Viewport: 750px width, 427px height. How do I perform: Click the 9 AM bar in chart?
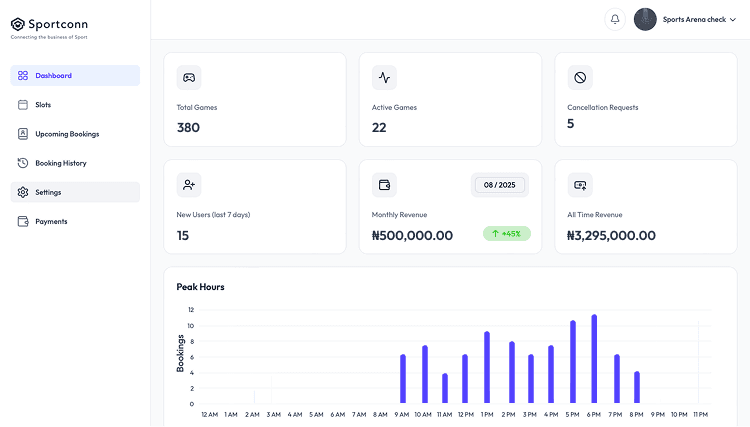403,379
